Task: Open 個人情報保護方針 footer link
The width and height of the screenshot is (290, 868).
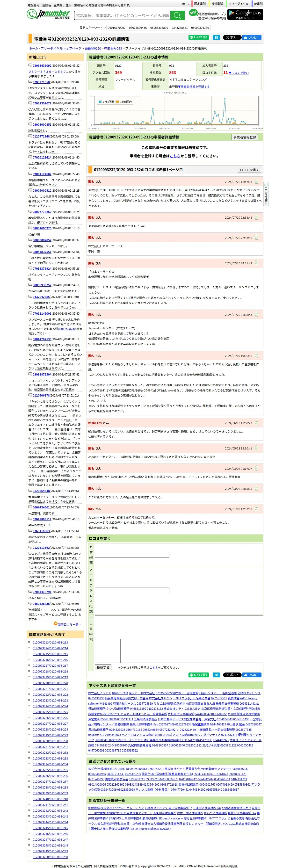Action: (x=105, y=866)
